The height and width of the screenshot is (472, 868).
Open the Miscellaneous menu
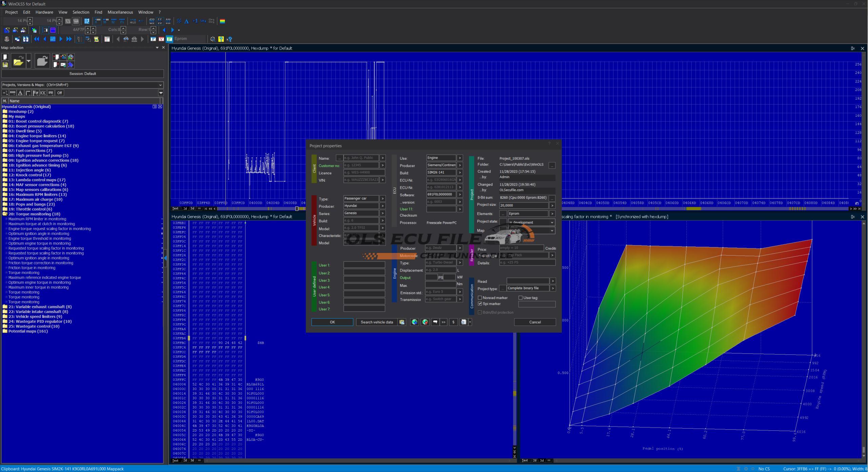pos(120,12)
